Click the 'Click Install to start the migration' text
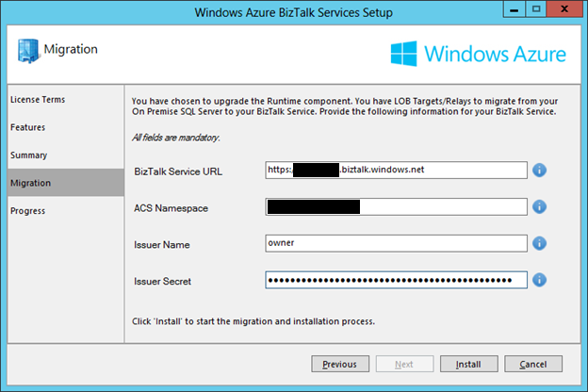Viewport: 588px width, 392px height. click(253, 321)
